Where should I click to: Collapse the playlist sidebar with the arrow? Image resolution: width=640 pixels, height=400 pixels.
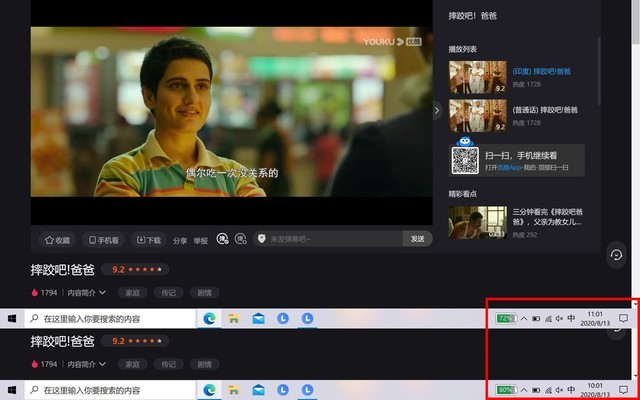(x=437, y=111)
